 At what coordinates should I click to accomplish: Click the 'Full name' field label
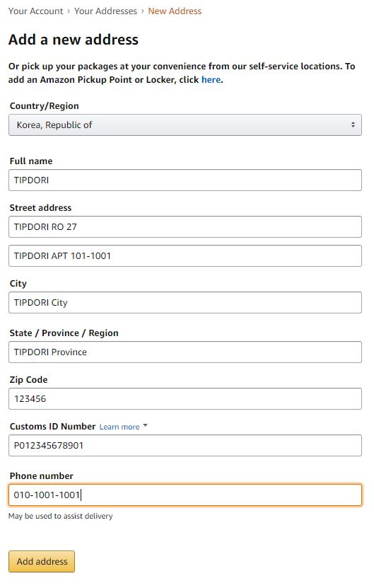[x=31, y=161]
